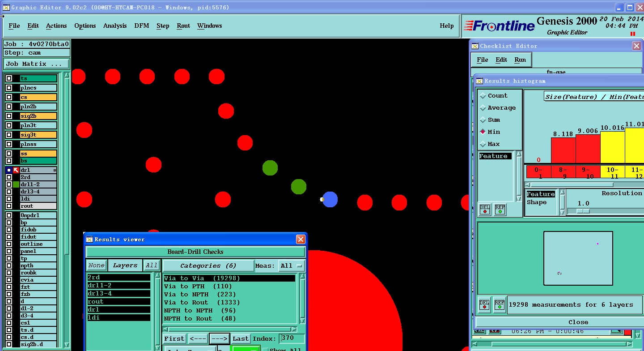
Task: Click the red 8.118 histogram bar
Action: pos(563,151)
